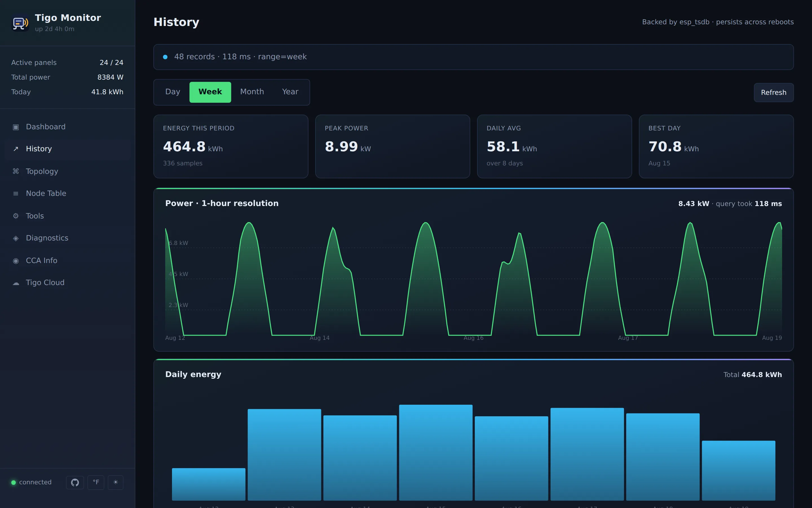
Task: Click the 'Power · 1-hour resolution' chart title
Action: tap(222, 203)
